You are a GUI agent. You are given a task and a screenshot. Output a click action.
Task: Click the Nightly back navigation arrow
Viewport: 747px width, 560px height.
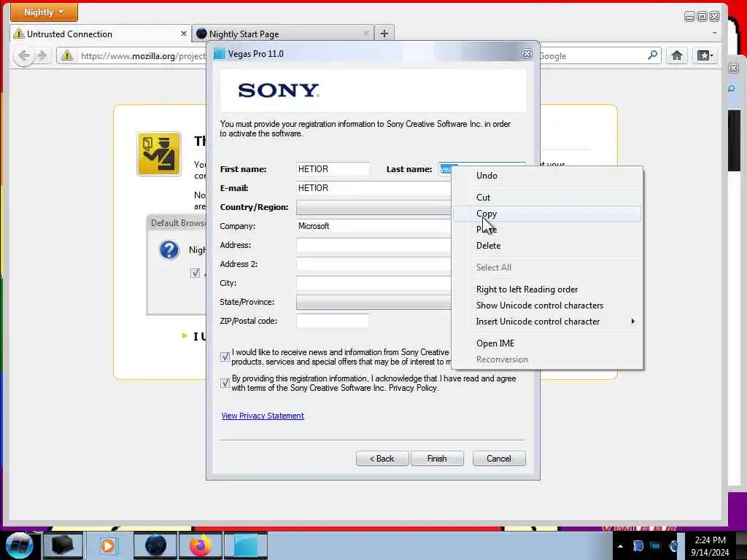(x=24, y=55)
